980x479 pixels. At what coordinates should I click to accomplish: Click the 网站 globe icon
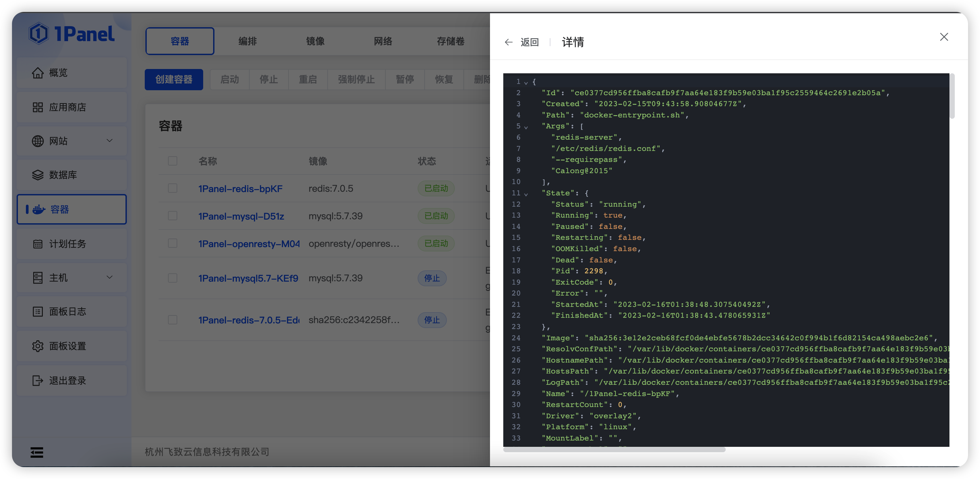coord(37,141)
